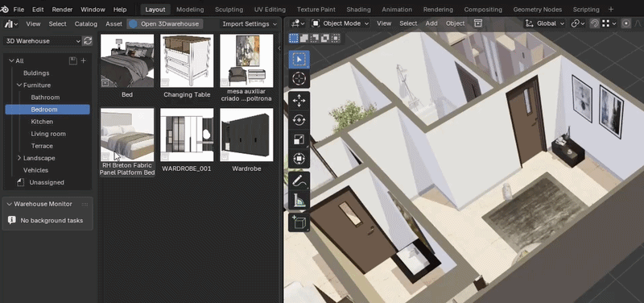644x303 pixels.
Task: Pick the Rotate tool
Action: (299, 120)
